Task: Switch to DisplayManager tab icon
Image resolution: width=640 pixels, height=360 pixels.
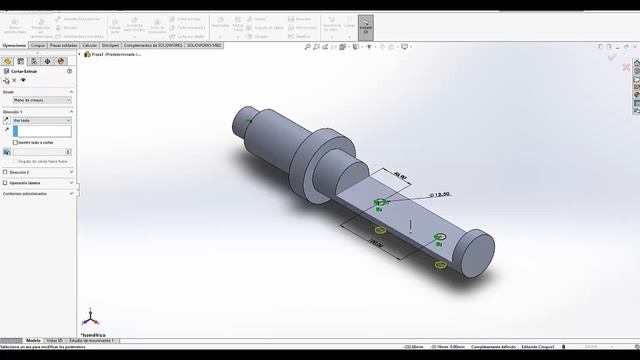Action: tap(61, 61)
